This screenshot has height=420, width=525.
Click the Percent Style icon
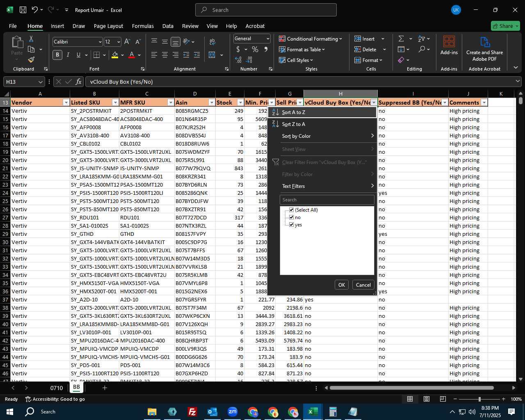pos(255,49)
